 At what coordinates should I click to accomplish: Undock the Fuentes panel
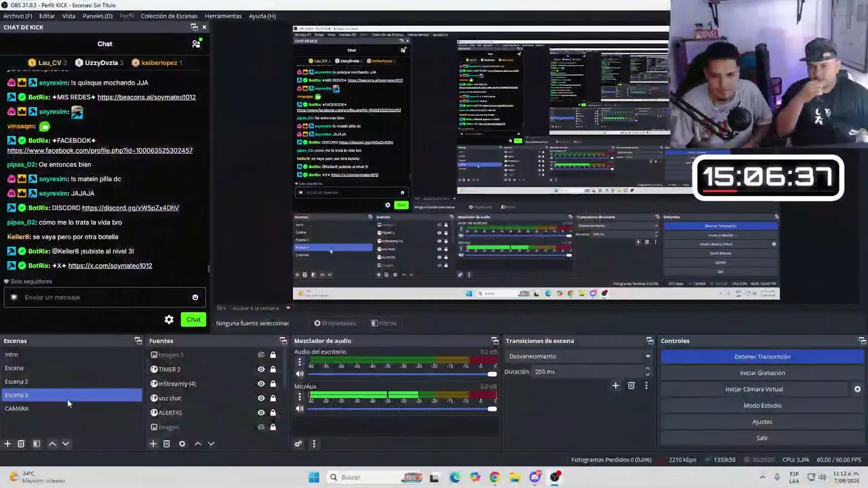tap(283, 341)
